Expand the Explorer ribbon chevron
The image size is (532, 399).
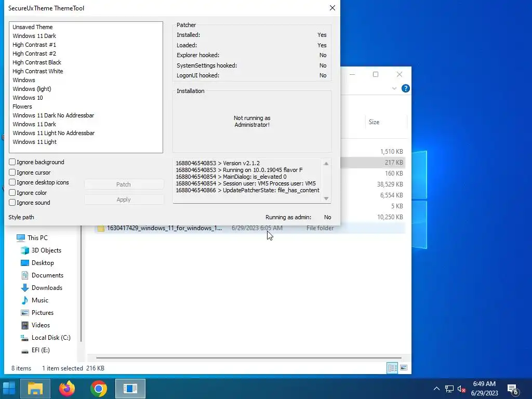click(x=394, y=88)
